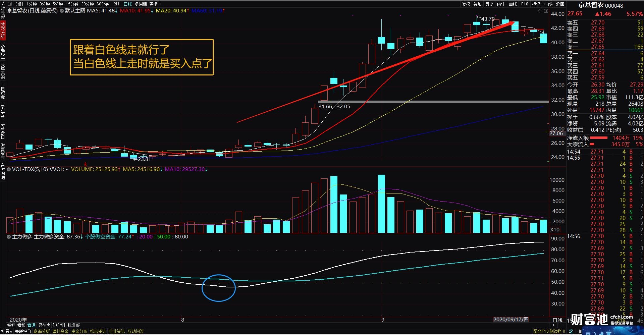Switch to 1分钟 period
The image size is (644, 335).
tap(32, 4)
